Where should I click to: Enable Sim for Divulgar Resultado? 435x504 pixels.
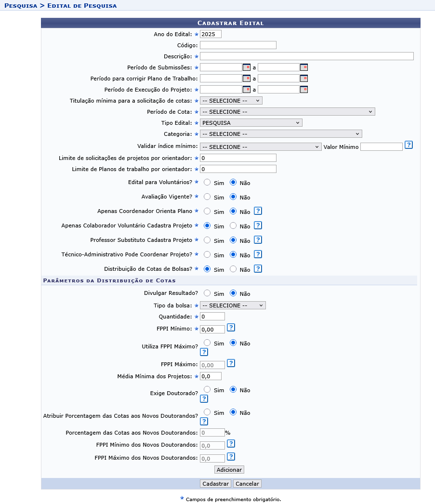207,293
